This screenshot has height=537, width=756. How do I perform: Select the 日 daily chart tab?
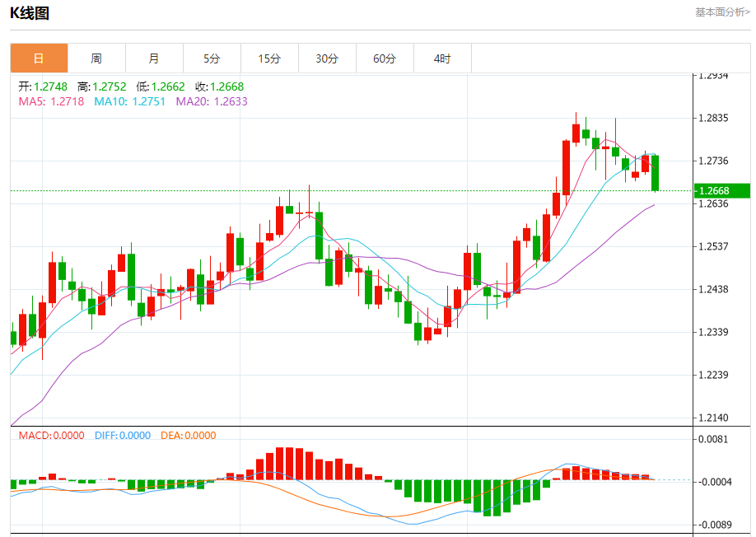[39, 58]
